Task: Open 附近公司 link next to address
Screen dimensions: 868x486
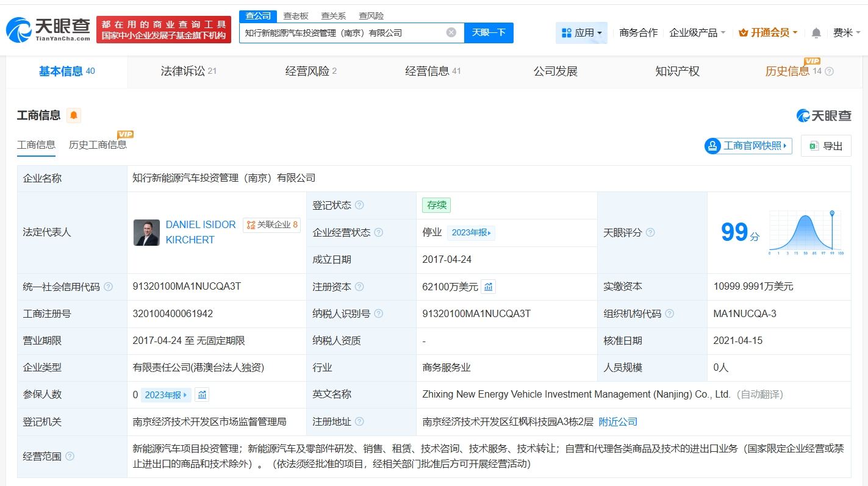Action: point(618,421)
